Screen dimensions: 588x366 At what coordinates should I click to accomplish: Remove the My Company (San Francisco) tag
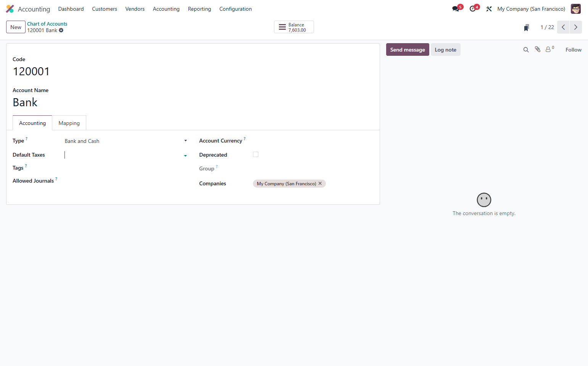click(x=320, y=183)
